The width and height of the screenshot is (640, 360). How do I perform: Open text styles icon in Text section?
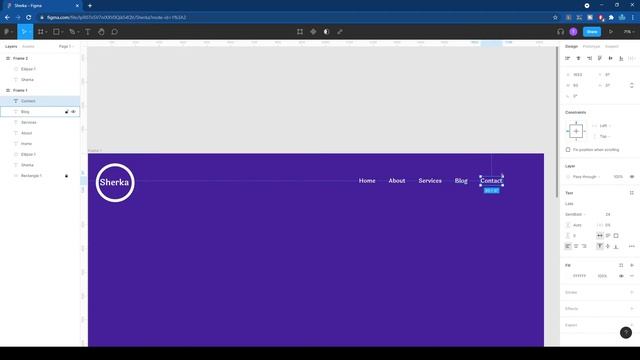pos(632,193)
